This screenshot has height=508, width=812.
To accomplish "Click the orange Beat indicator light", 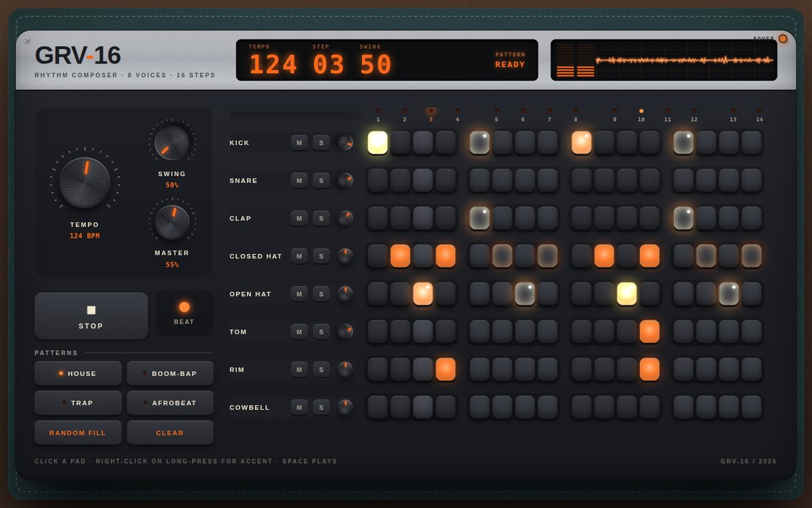I will coord(184,307).
